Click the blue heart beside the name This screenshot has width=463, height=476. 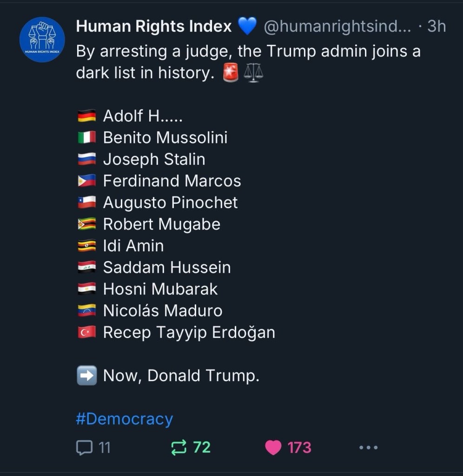click(247, 27)
